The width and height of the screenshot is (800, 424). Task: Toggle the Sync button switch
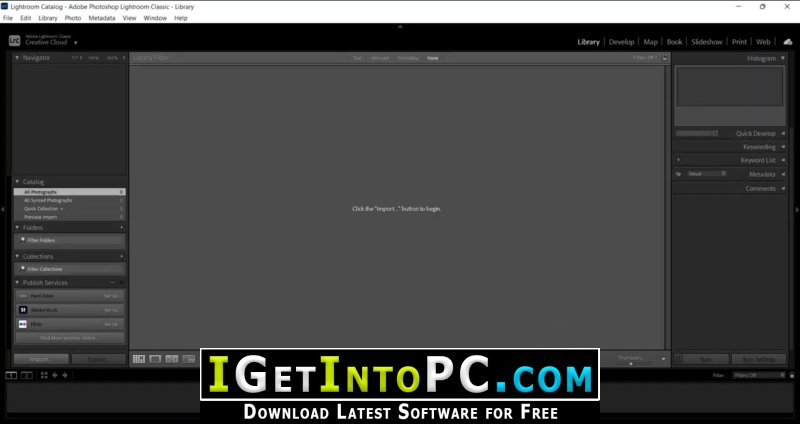coord(679,359)
